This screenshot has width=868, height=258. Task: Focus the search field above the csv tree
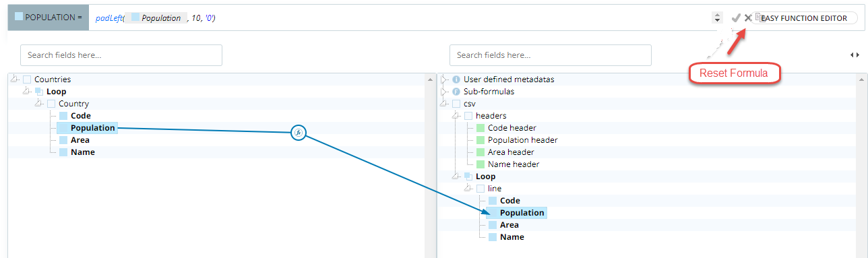[550, 55]
